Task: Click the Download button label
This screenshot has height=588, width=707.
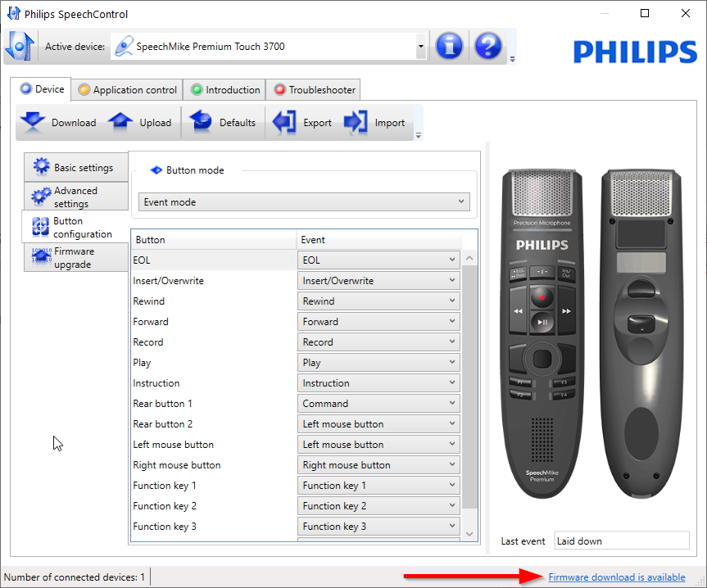Action: pyautogui.click(x=74, y=123)
